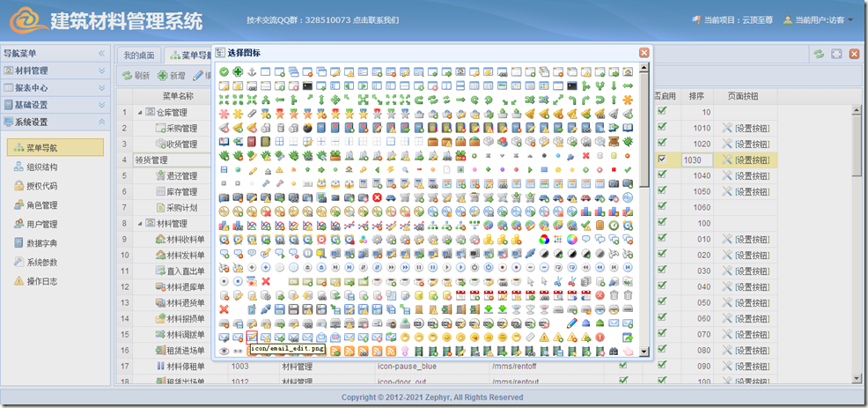Toggle enabled checkbox for sort 1060 row
Screen dimensions: 868x408
click(661, 206)
